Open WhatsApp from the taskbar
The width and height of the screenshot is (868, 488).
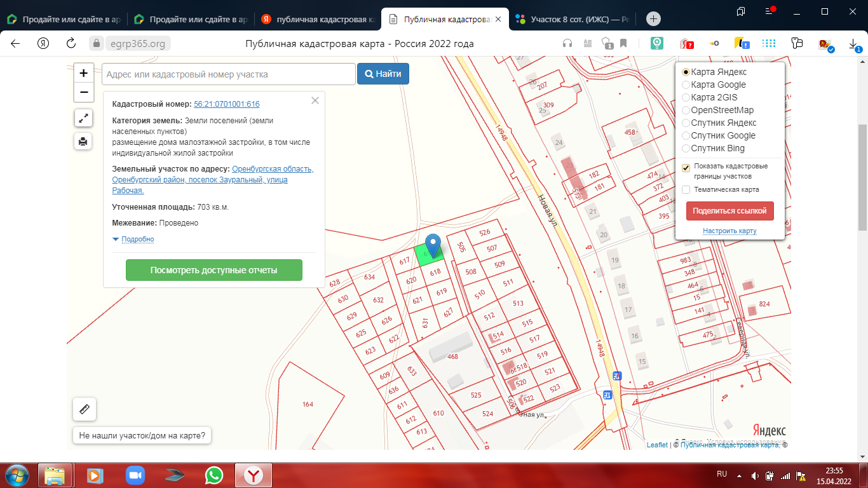[214, 475]
